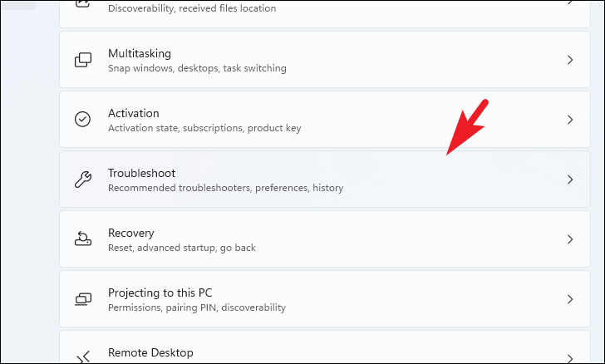Open the Recovery settings title
605x364 pixels.
point(130,234)
